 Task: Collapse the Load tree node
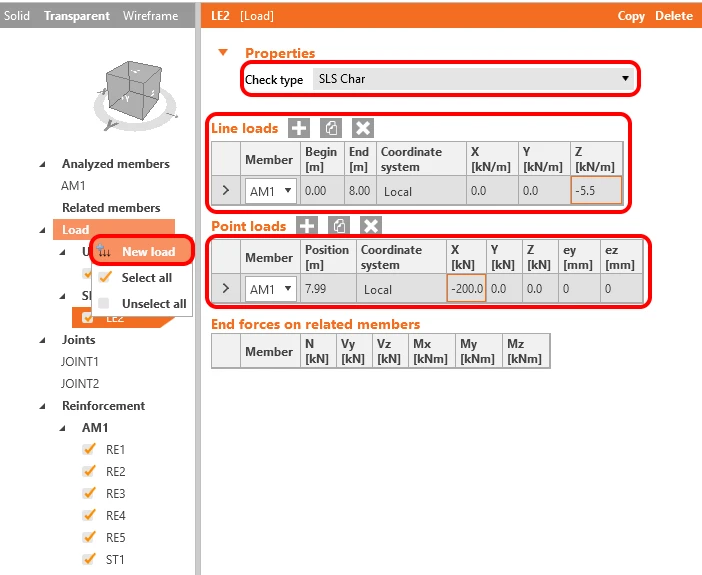click(42, 230)
